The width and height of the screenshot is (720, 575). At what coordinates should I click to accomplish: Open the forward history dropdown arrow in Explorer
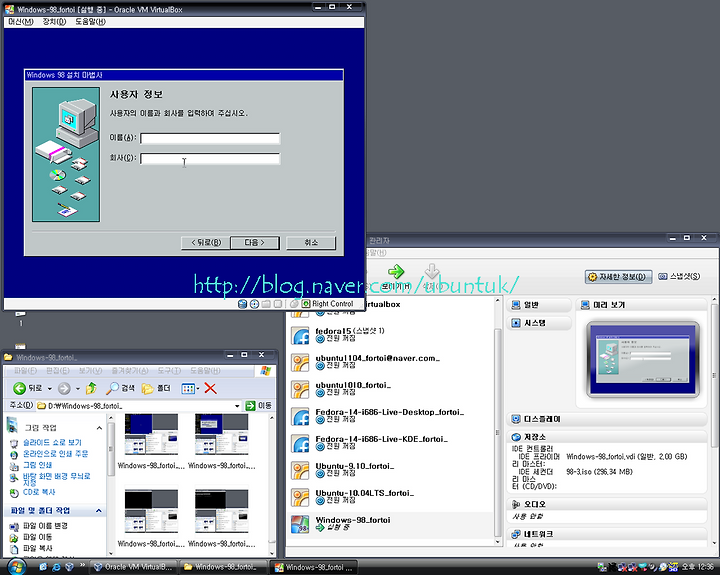coord(78,389)
